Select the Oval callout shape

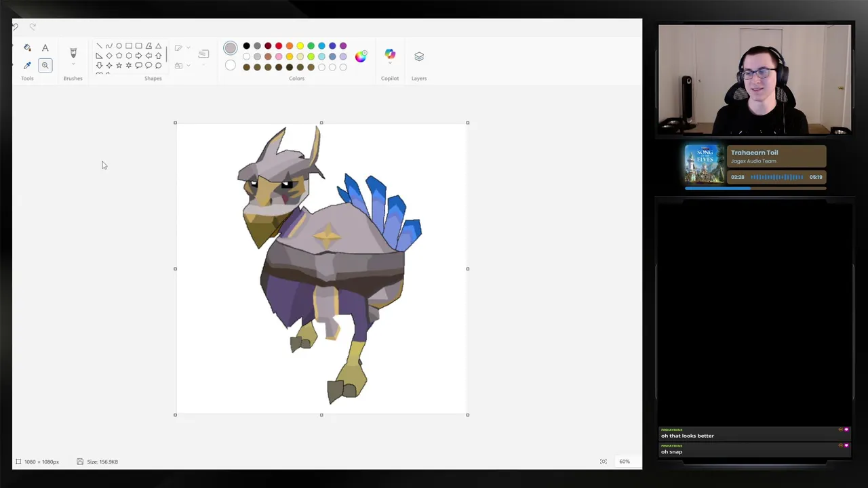pyautogui.click(x=149, y=66)
